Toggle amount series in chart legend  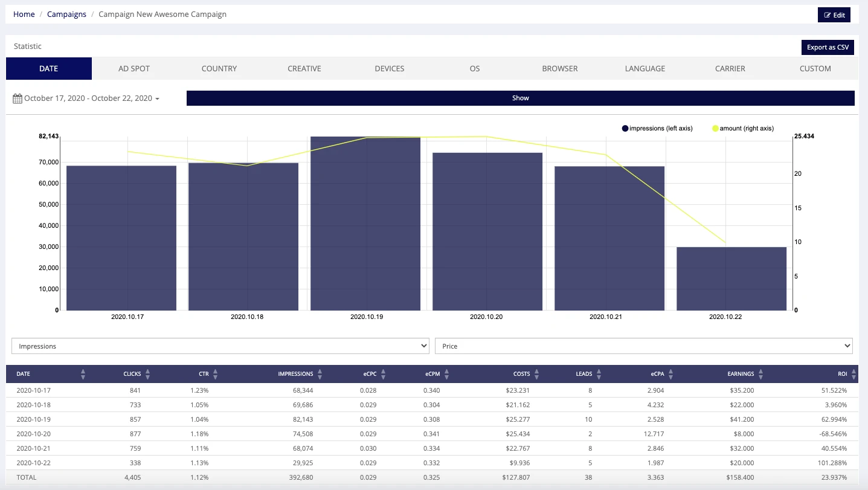pos(743,128)
